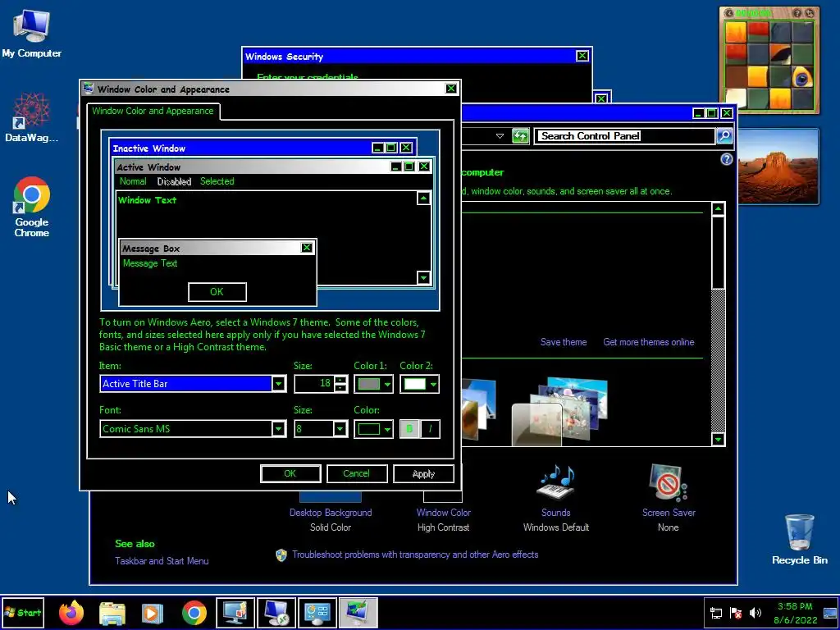Image resolution: width=840 pixels, height=630 pixels.
Task: Open the font Color swatch picker
Action: (x=373, y=428)
